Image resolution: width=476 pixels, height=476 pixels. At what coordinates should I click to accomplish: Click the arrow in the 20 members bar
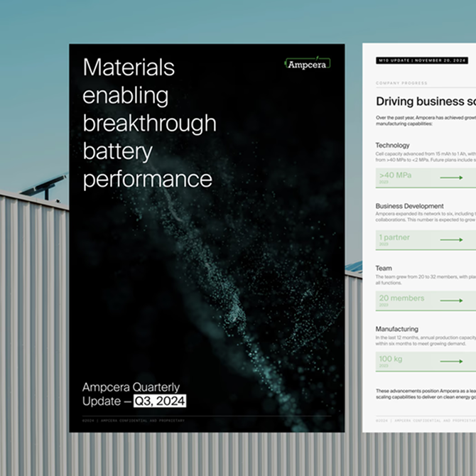point(451,301)
